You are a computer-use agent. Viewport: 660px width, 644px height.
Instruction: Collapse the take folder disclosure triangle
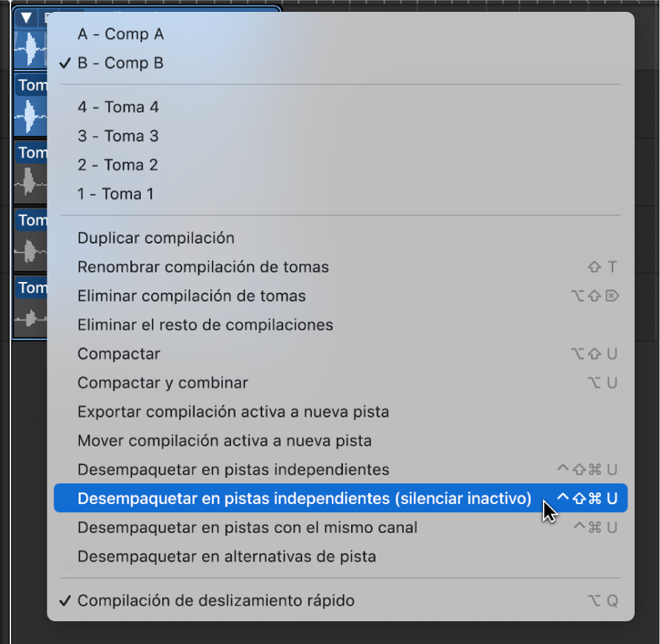[25, 17]
